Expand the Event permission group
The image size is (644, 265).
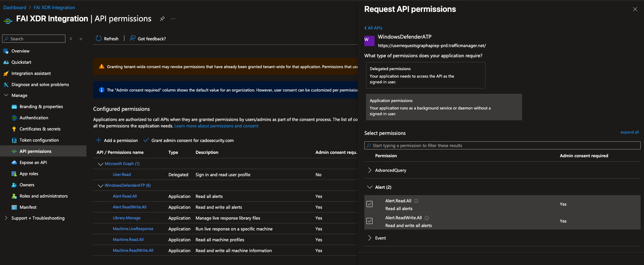(369, 238)
